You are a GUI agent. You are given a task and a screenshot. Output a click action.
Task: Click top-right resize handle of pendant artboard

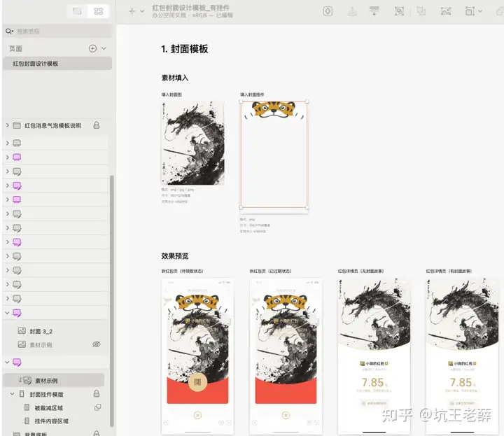[x=307, y=101]
